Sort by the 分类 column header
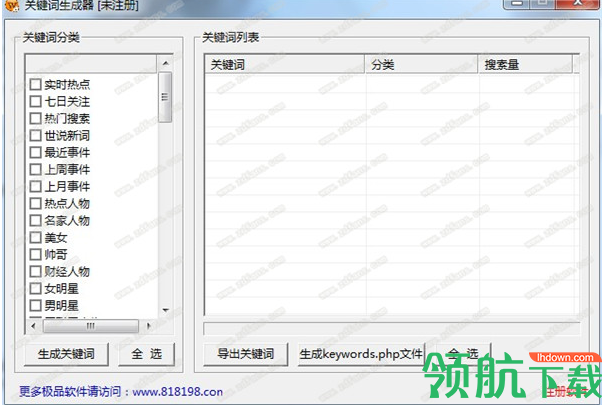The width and height of the screenshot is (602, 405). tap(421, 64)
